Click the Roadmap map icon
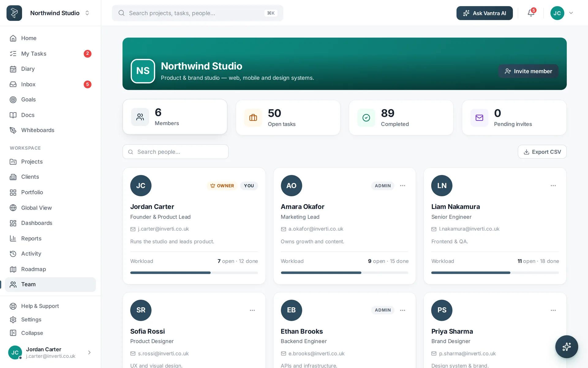The height and width of the screenshot is (368, 588). (x=13, y=269)
